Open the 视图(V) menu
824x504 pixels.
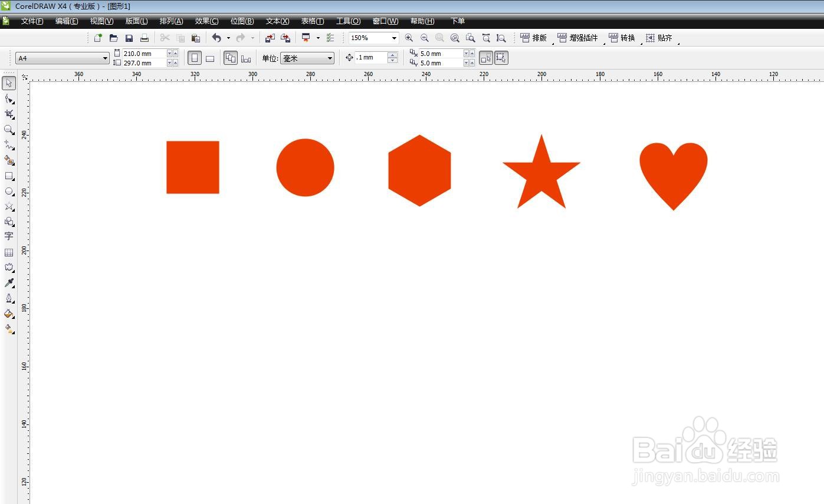point(101,21)
